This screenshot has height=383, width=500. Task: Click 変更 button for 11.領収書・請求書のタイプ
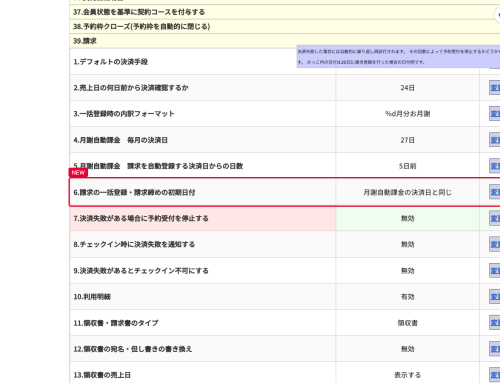click(x=495, y=323)
